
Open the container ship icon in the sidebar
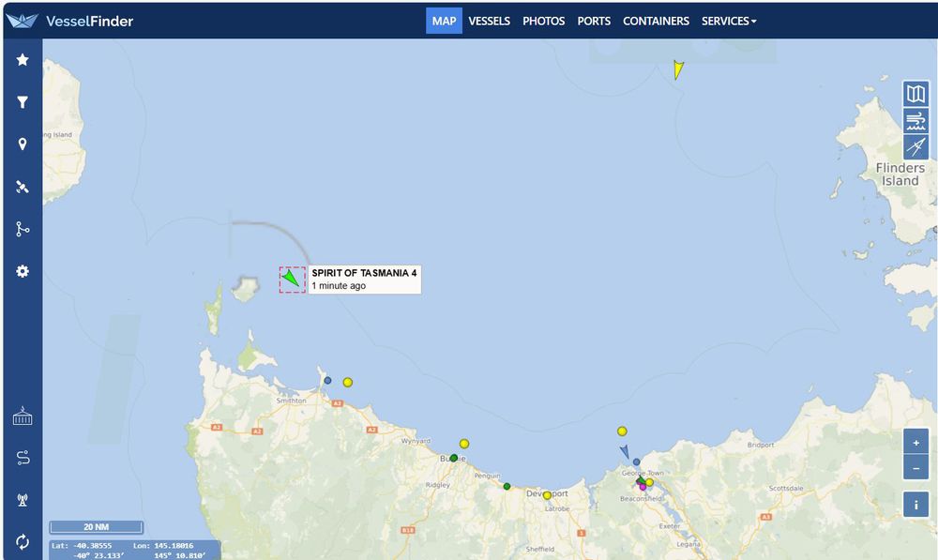pos(23,416)
